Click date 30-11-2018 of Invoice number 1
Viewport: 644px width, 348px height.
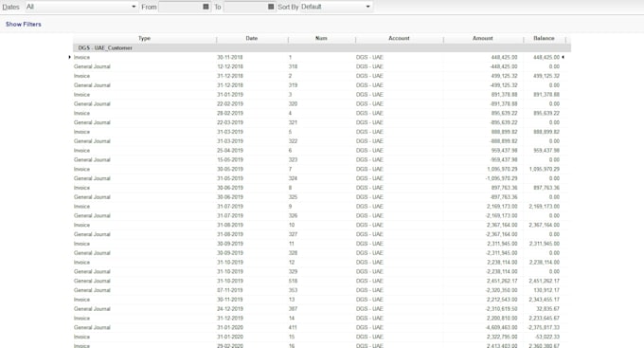point(230,57)
